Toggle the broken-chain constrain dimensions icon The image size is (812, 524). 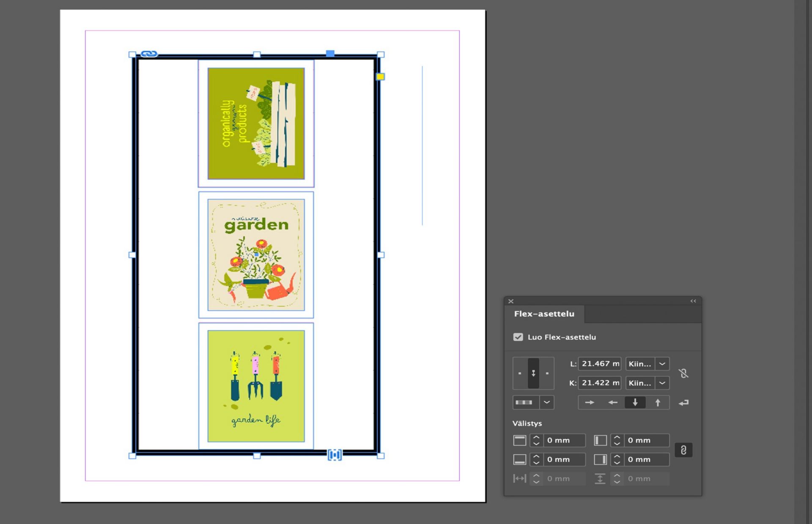click(683, 373)
